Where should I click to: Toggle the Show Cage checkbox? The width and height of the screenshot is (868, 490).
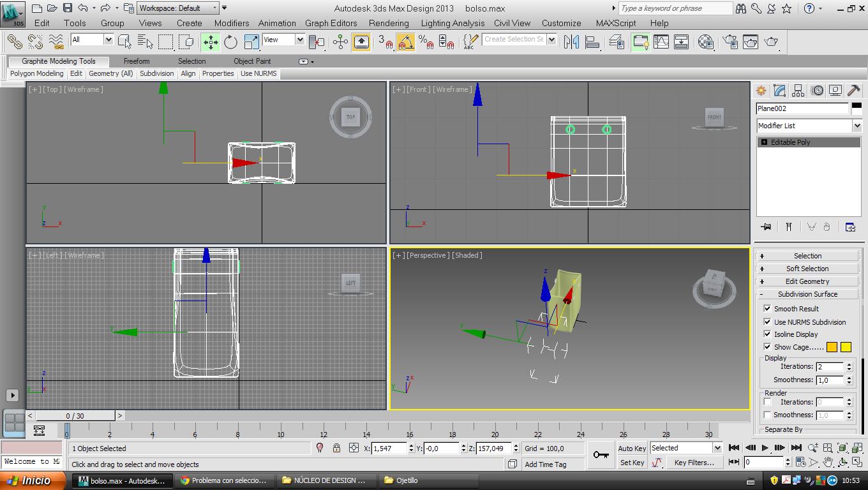coord(767,346)
